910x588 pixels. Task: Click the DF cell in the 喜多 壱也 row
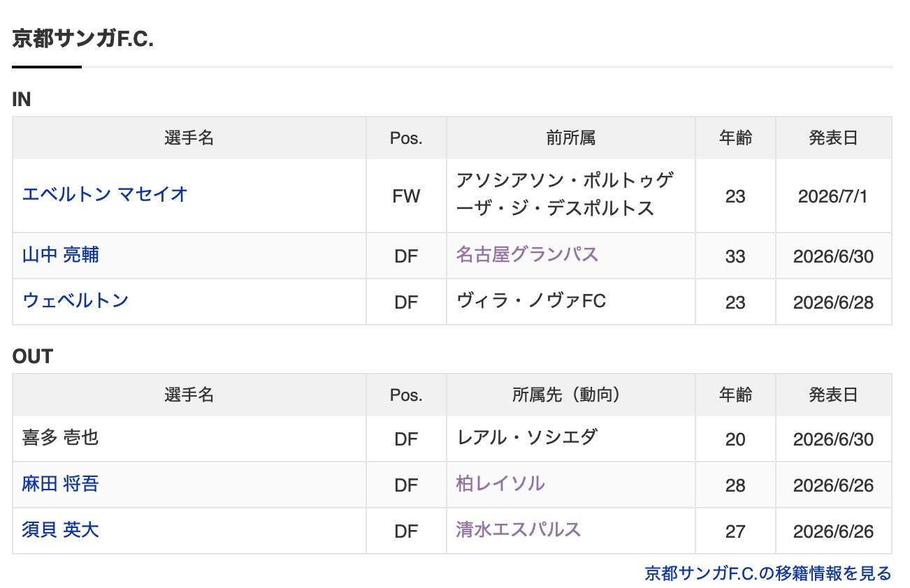click(406, 439)
